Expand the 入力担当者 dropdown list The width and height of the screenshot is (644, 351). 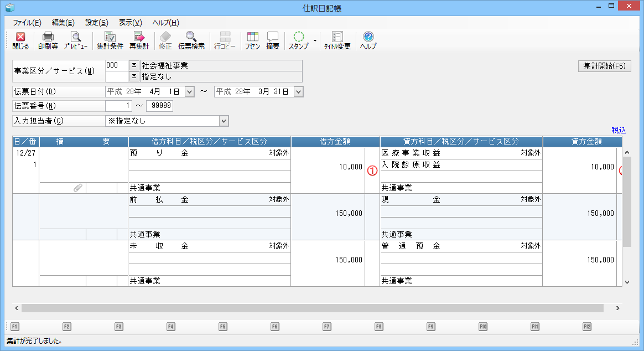(x=224, y=121)
